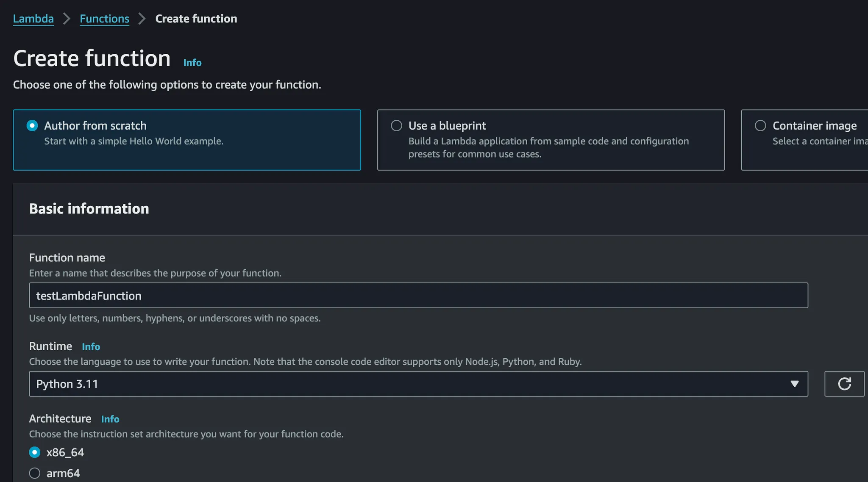868x482 pixels.
Task: Click Use a blueprint card description
Action: [x=548, y=147]
